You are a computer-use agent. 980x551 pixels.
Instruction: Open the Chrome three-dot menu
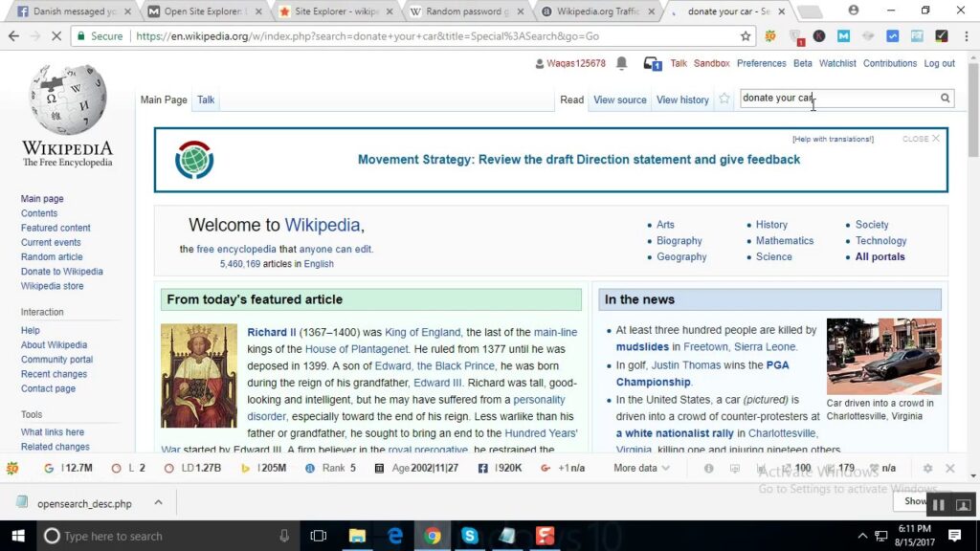pos(967,36)
